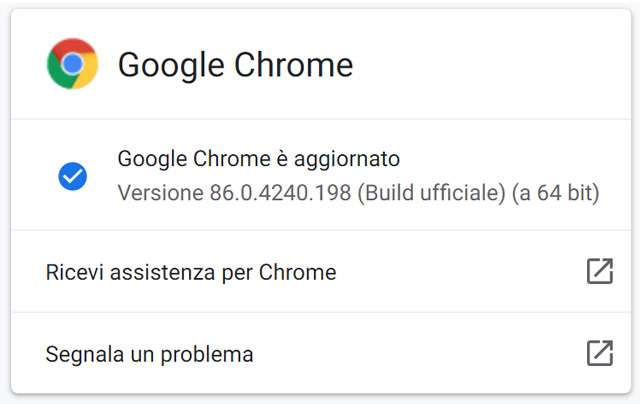Click the word "aggiornato" in the status line

coord(352,158)
